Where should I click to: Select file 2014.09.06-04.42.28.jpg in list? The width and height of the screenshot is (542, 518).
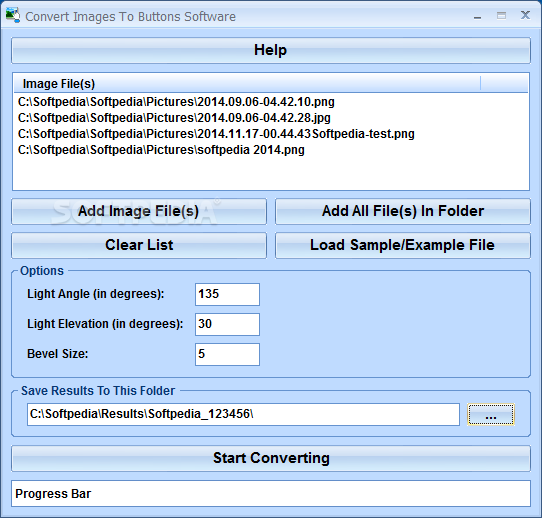point(174,118)
